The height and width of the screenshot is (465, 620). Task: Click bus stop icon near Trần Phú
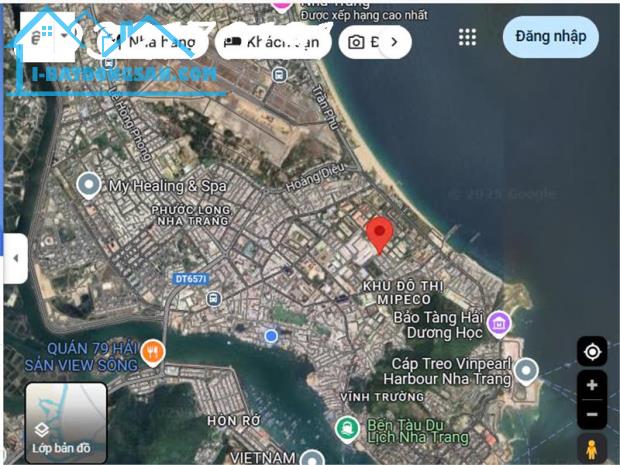click(280, 74)
